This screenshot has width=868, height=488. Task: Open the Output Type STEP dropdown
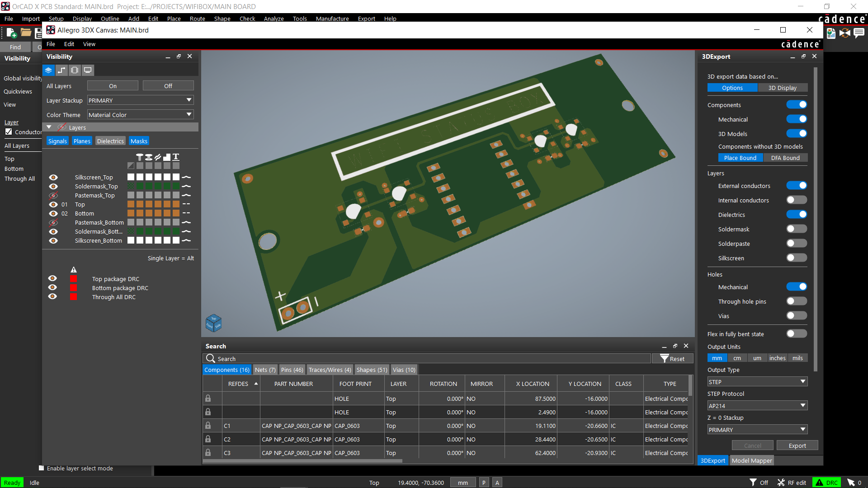757,382
